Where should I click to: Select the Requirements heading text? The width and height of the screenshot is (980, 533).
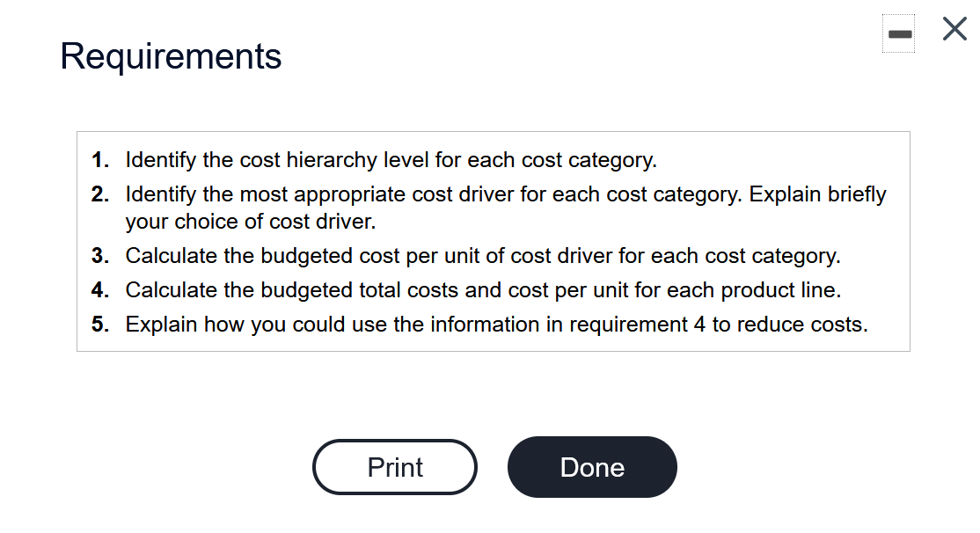171,56
